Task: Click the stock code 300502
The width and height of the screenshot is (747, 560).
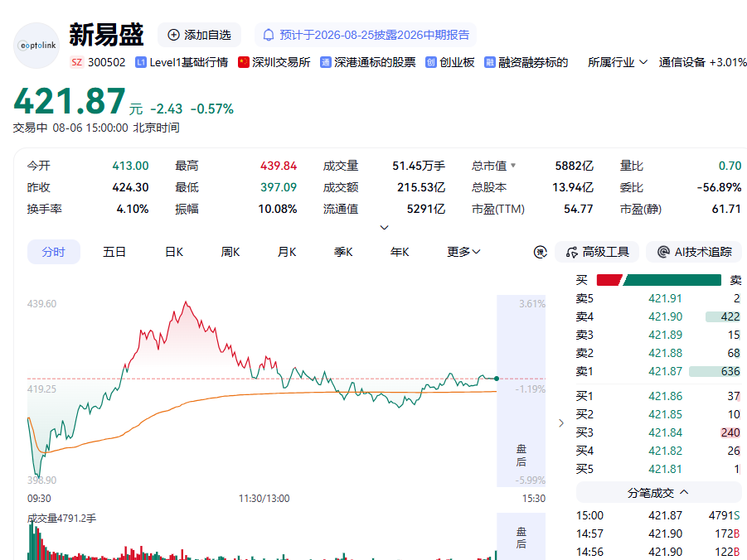Action: pyautogui.click(x=107, y=62)
